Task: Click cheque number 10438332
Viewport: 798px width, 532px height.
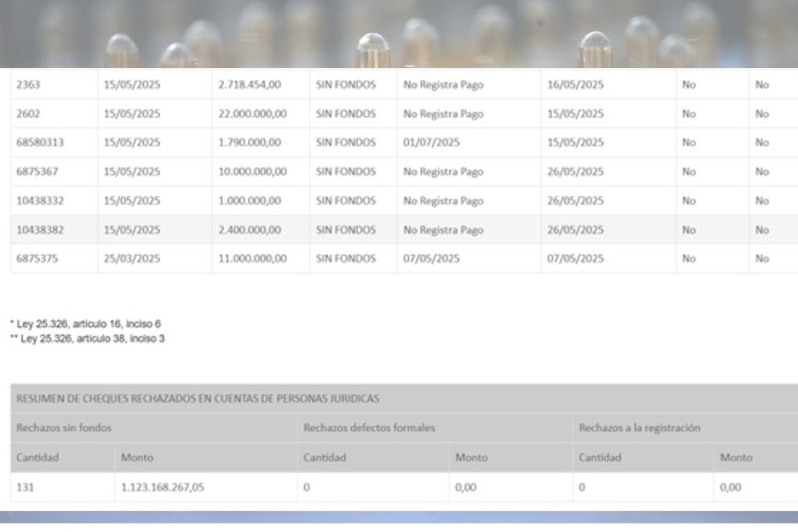Action: tap(39, 201)
